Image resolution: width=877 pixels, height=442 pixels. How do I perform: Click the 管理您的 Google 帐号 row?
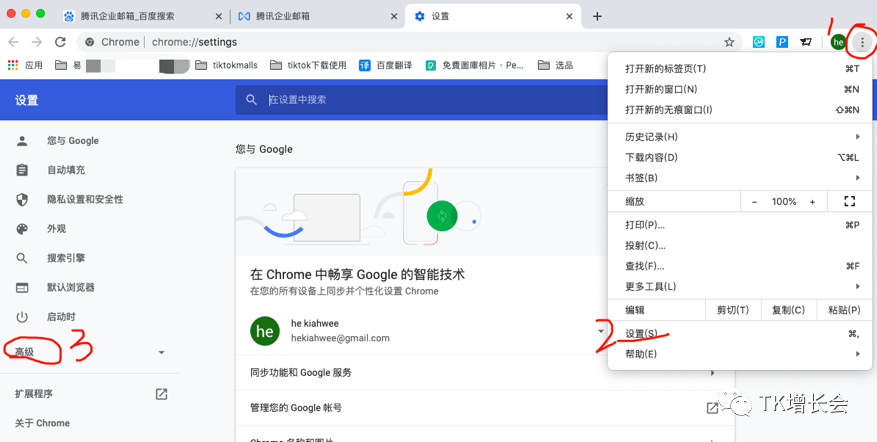click(x=485, y=408)
